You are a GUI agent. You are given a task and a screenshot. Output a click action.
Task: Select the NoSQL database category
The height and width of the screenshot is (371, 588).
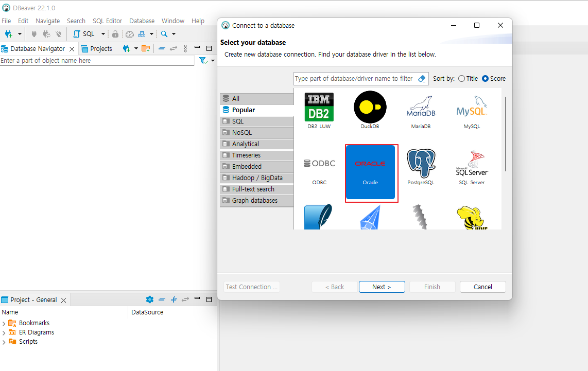click(256, 133)
